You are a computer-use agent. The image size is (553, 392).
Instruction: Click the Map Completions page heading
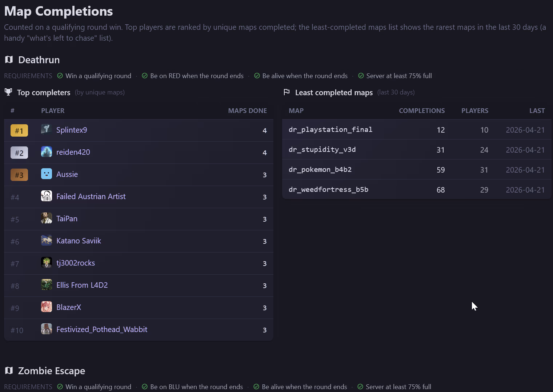[x=59, y=11]
